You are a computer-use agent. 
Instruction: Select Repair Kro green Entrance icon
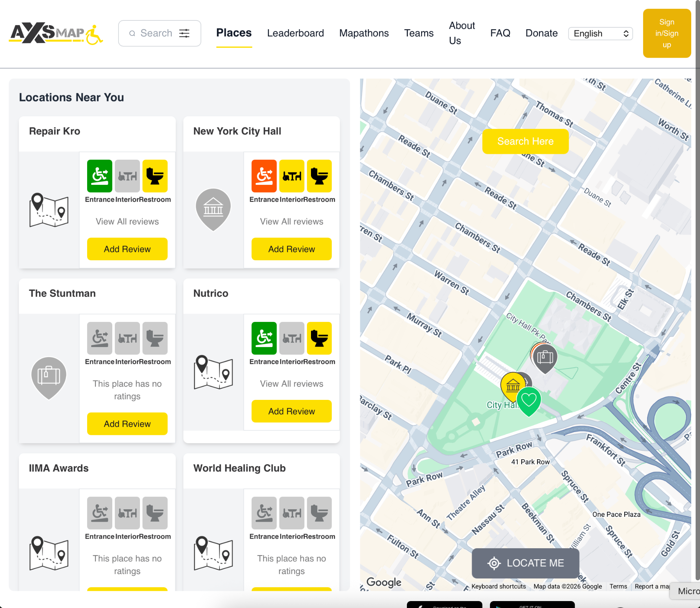(100, 176)
